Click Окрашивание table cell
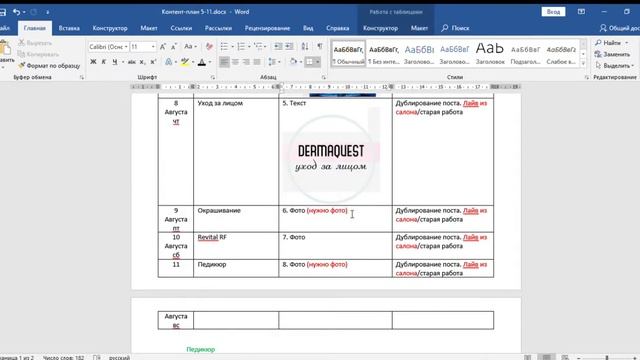 (236, 219)
